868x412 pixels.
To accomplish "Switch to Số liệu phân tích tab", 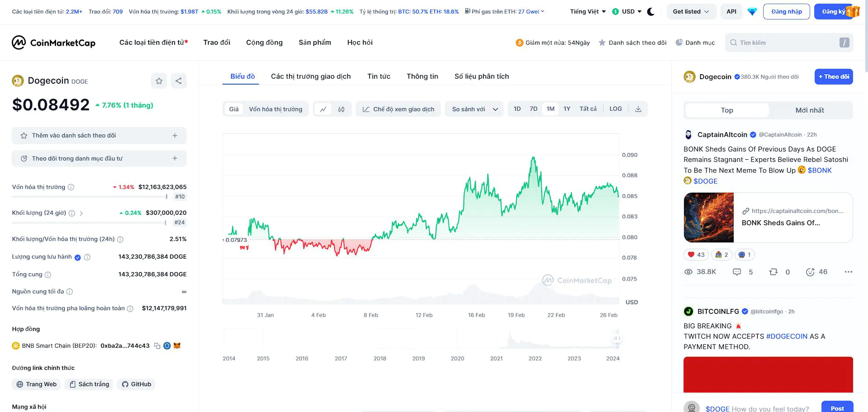I will click(481, 76).
